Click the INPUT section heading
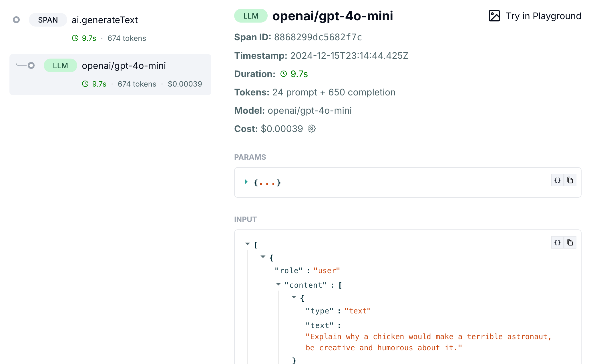 pyautogui.click(x=245, y=219)
